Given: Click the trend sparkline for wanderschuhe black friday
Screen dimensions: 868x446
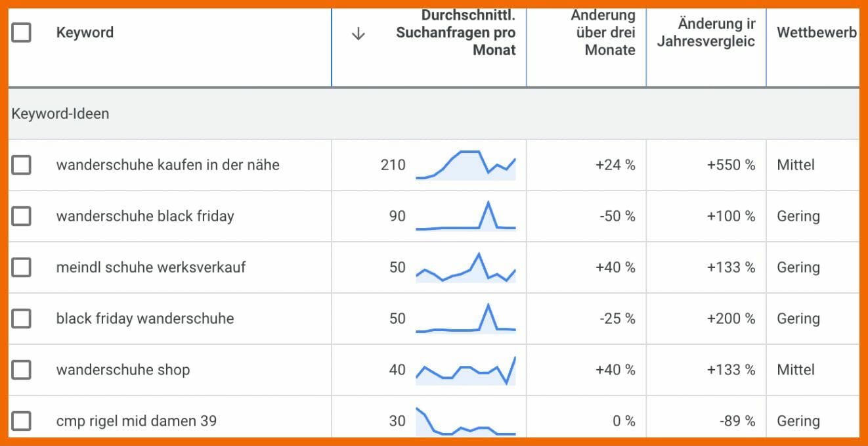Looking at the screenshot, I should point(466,216).
